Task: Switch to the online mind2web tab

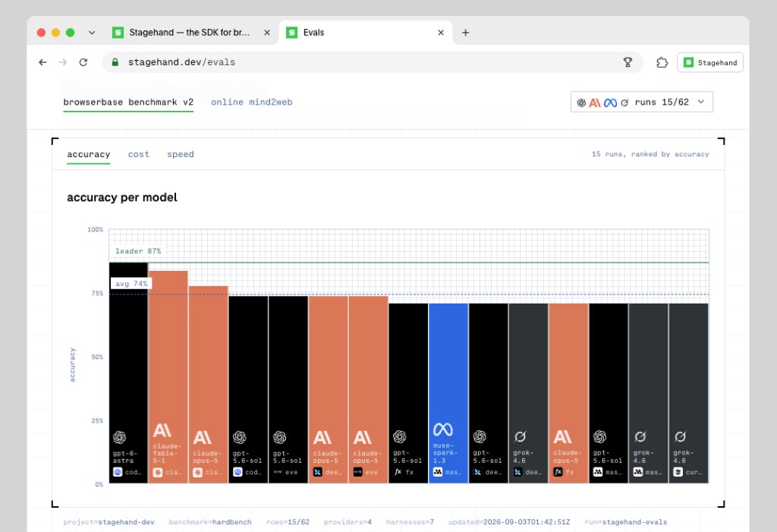Action: pyautogui.click(x=252, y=102)
